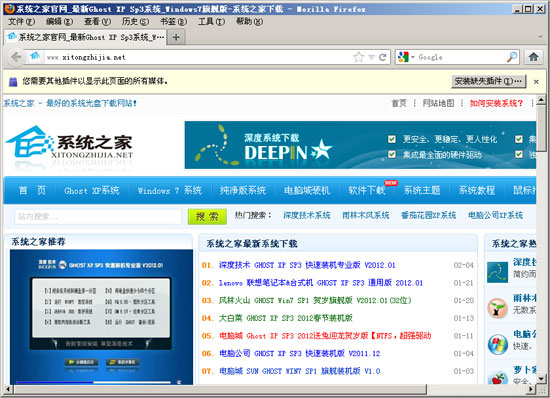Open the 电脑公司 Windows logo thumbnail

(x=497, y=344)
